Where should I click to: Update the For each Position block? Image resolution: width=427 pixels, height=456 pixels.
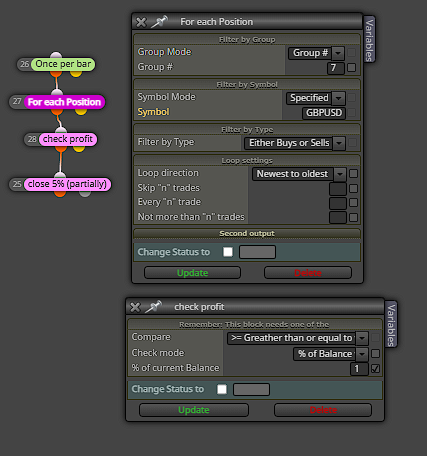point(192,273)
